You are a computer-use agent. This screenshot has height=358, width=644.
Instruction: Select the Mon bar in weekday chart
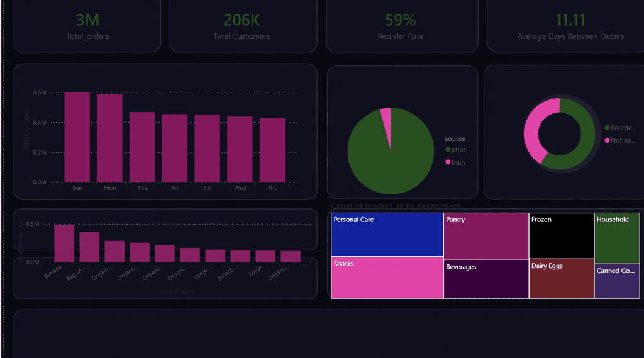click(109, 138)
